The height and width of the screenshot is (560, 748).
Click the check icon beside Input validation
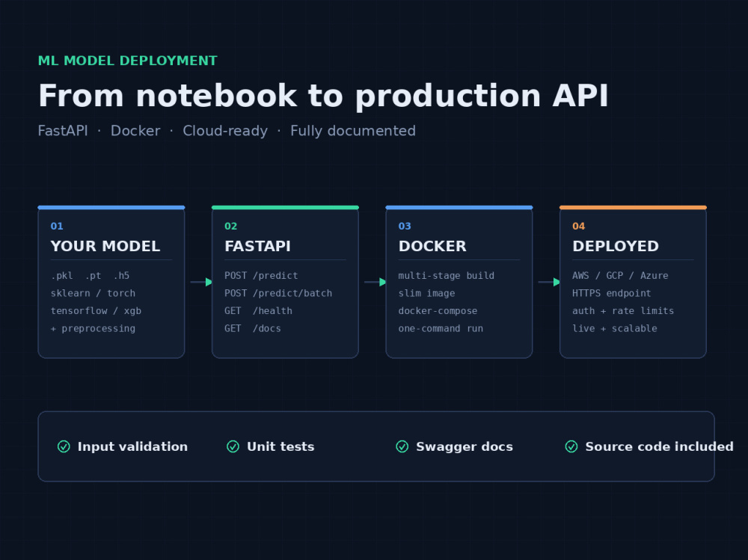coord(64,446)
